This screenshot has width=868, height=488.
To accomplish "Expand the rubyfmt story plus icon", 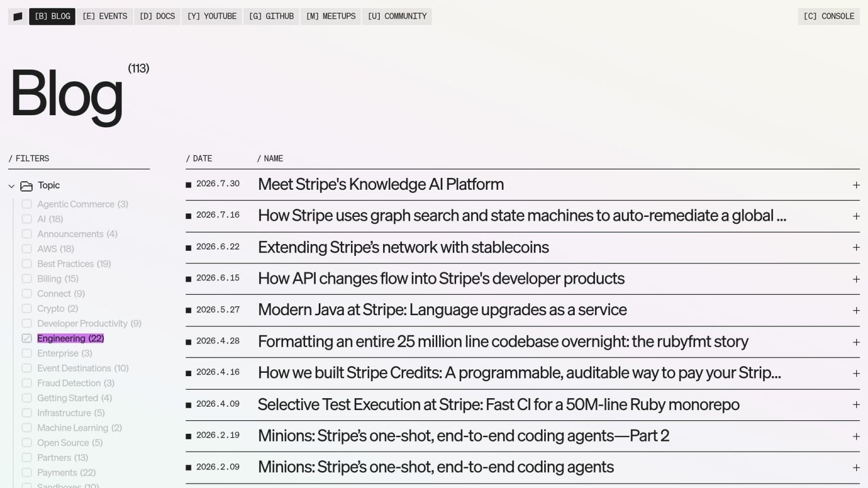I will (x=856, y=342).
